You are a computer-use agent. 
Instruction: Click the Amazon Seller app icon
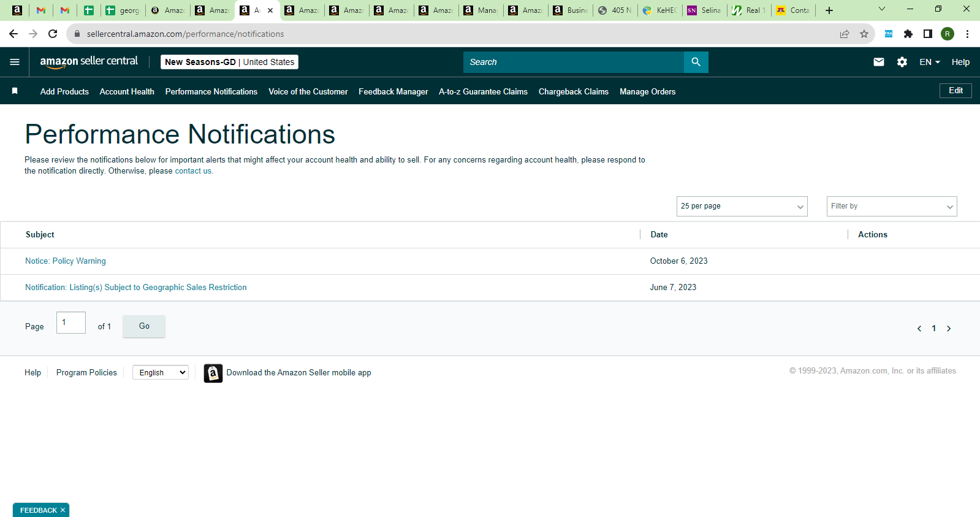click(x=213, y=373)
